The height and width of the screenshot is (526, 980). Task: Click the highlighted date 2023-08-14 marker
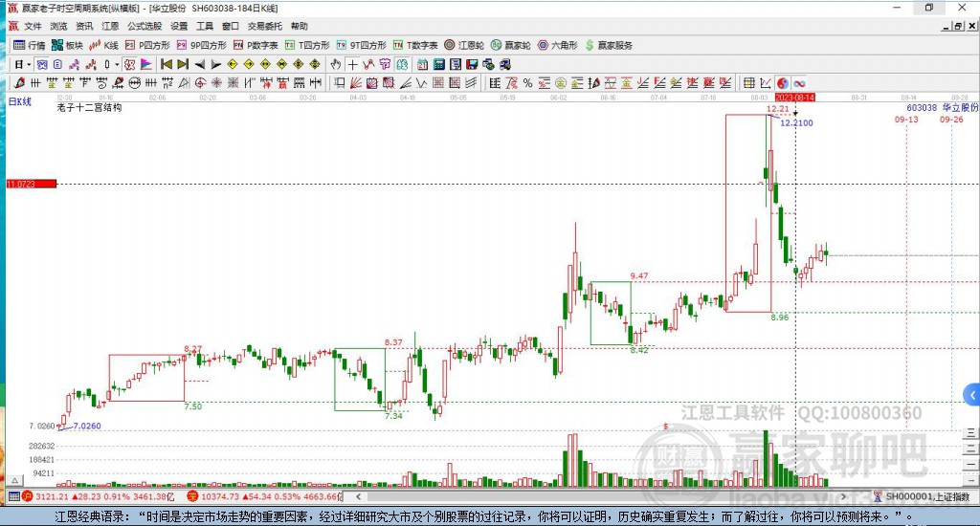point(794,98)
